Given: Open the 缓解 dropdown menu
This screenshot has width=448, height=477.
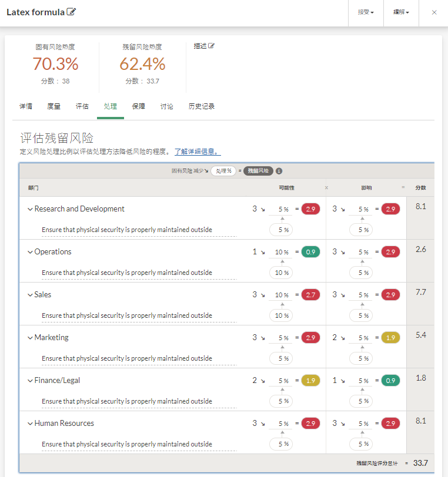Looking at the screenshot, I should coord(401,12).
